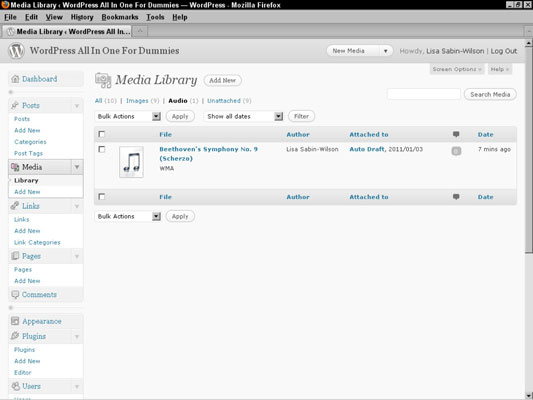Open the View menu
Viewport: 533px width, 400px height.
54,17
